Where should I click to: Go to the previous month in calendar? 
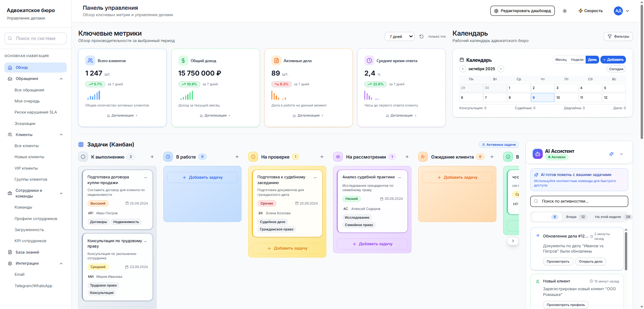pyautogui.click(x=463, y=69)
